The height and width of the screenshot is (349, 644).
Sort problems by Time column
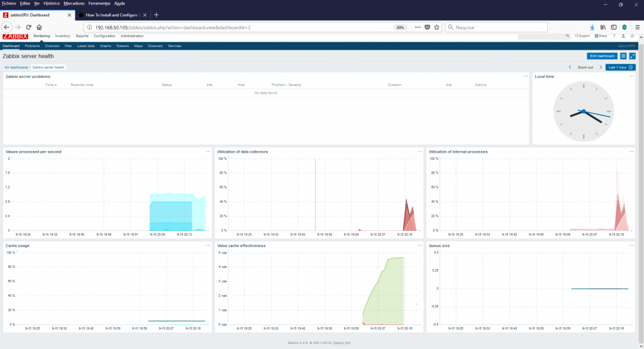[51, 85]
